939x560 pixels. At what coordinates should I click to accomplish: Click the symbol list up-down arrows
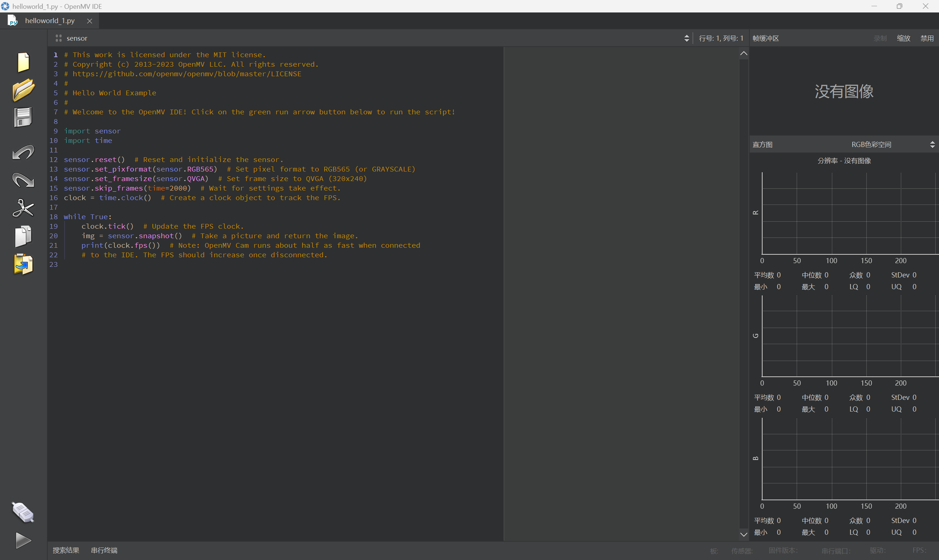click(686, 38)
